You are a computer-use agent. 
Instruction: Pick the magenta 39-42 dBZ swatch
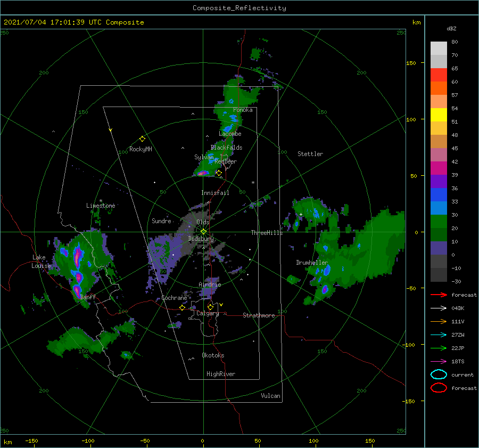click(x=439, y=168)
